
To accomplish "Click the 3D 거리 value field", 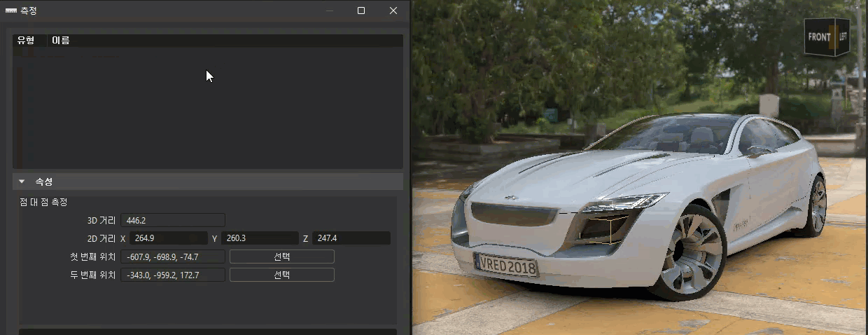I will pos(173,220).
